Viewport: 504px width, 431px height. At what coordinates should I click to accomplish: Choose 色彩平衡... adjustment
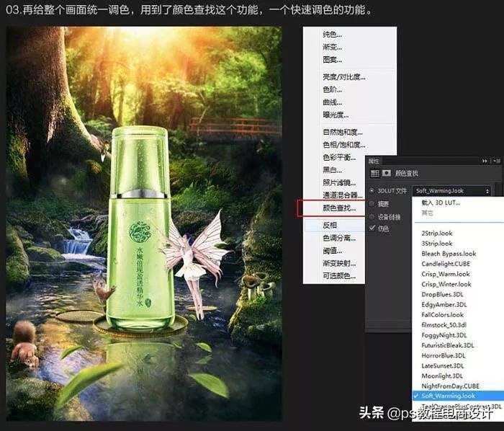click(x=339, y=157)
